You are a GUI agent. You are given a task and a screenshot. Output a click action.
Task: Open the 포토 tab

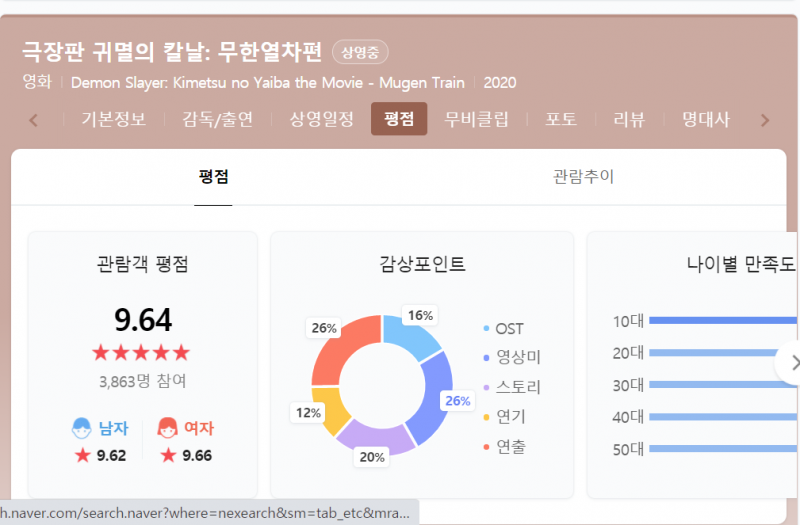click(x=561, y=119)
